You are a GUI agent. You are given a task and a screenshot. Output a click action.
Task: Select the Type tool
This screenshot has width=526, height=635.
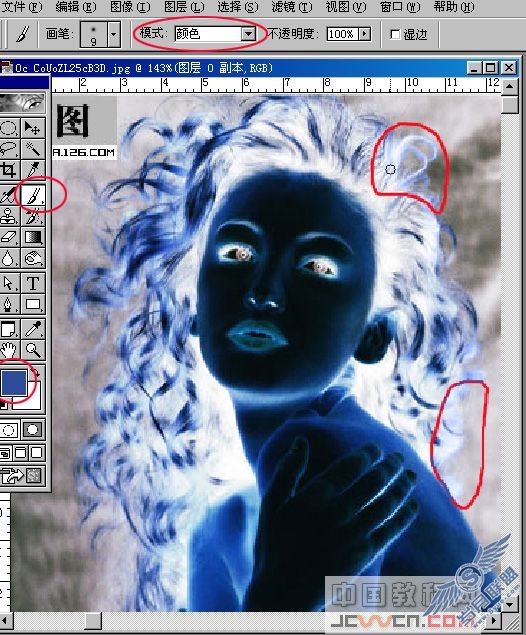[x=32, y=283]
